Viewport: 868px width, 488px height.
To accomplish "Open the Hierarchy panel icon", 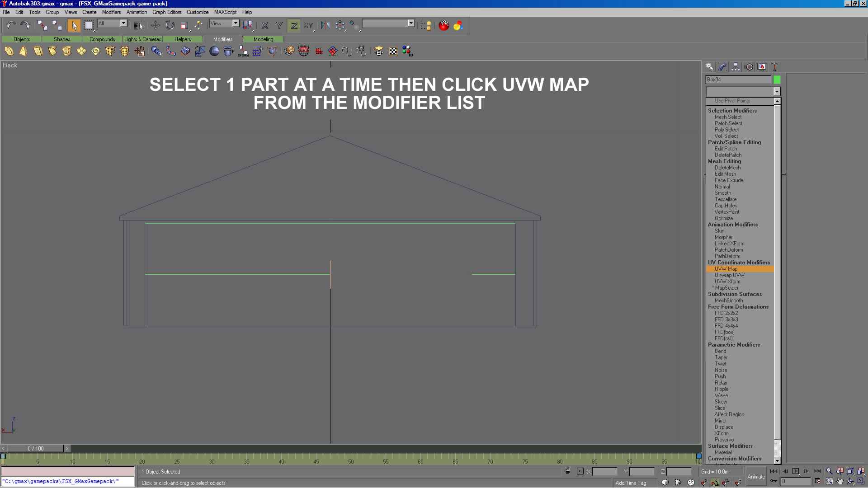I will click(x=736, y=67).
